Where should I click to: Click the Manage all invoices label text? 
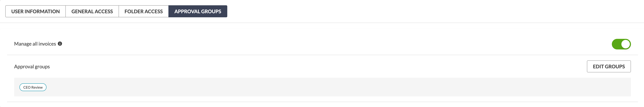(35, 44)
